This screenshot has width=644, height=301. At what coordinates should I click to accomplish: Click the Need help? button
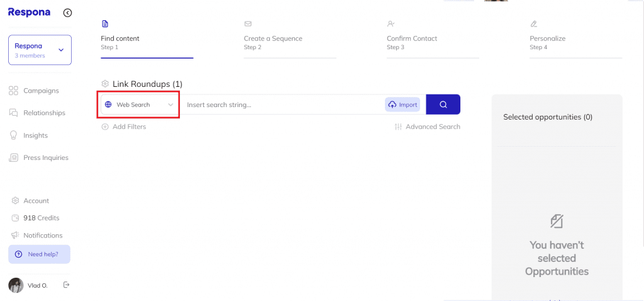pyautogui.click(x=40, y=254)
